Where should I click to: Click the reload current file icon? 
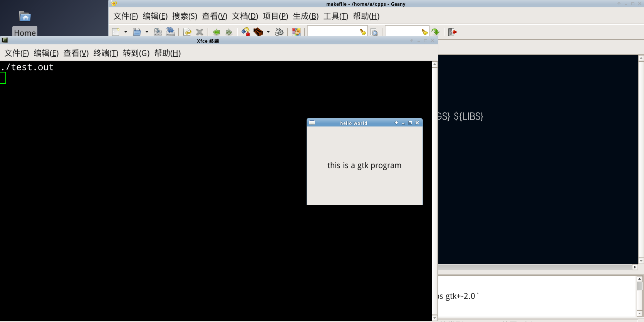tap(187, 32)
